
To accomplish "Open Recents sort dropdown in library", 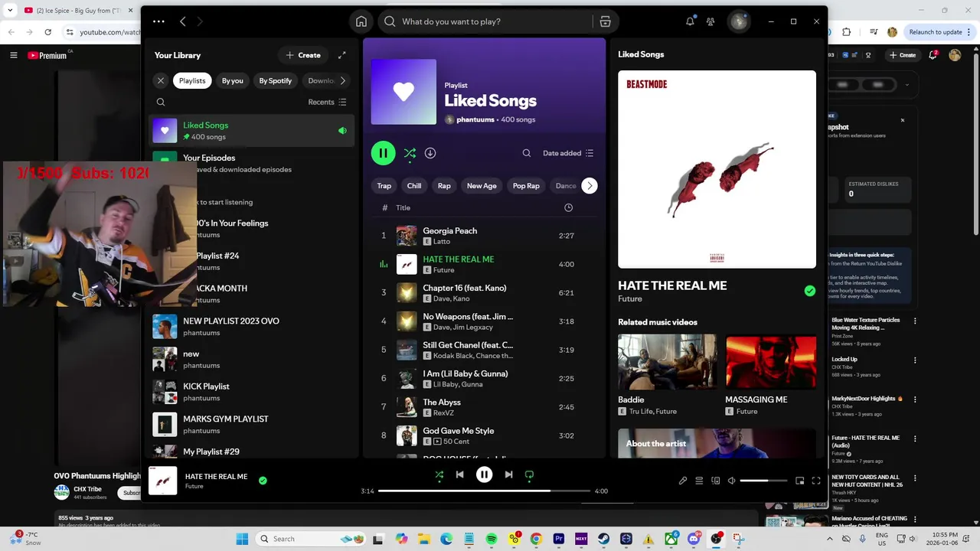I will tap(327, 102).
